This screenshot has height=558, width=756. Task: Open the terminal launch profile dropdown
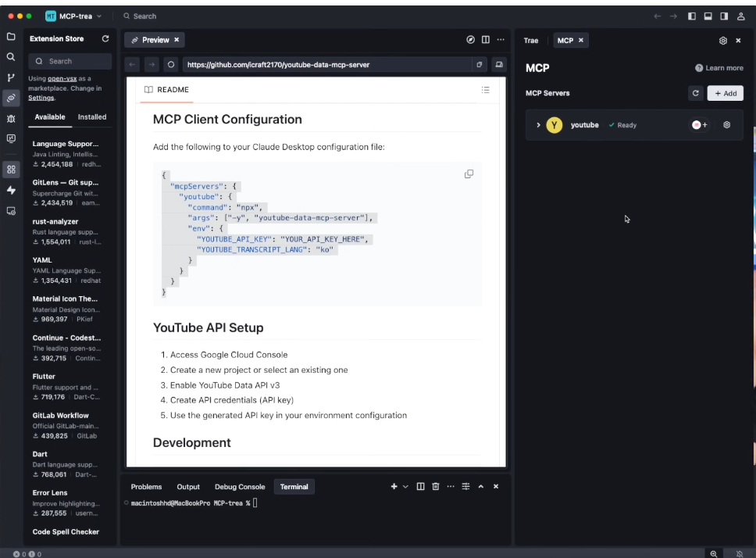[404, 486]
